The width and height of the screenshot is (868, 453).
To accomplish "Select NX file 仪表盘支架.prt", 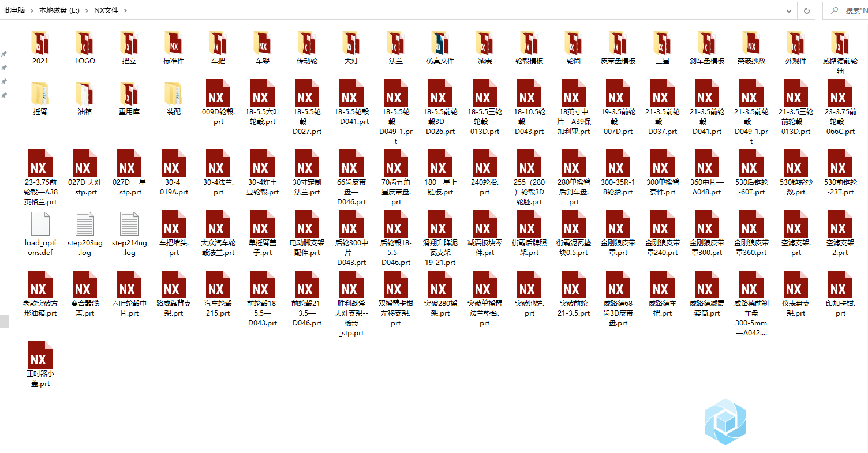I will 796,294.
